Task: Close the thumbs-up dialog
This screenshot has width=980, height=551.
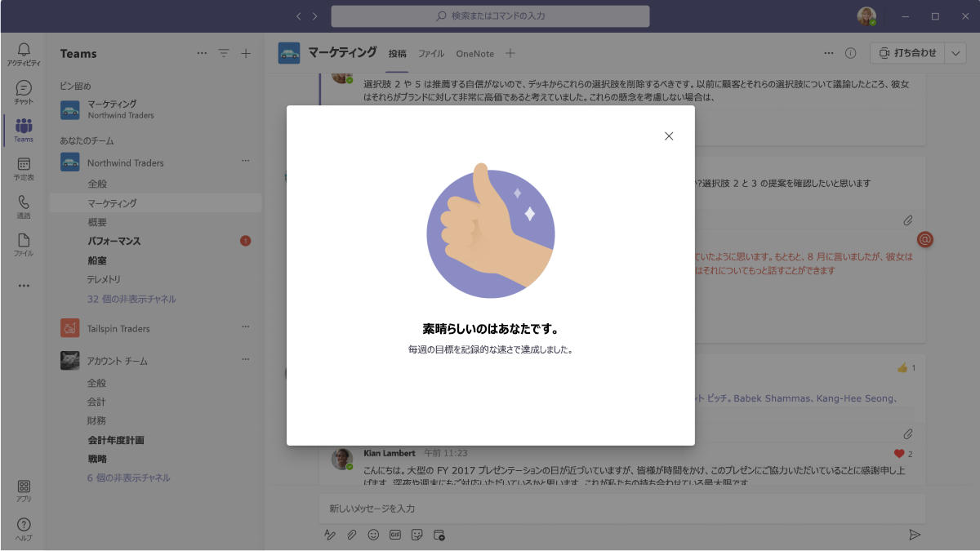Action: coord(669,136)
